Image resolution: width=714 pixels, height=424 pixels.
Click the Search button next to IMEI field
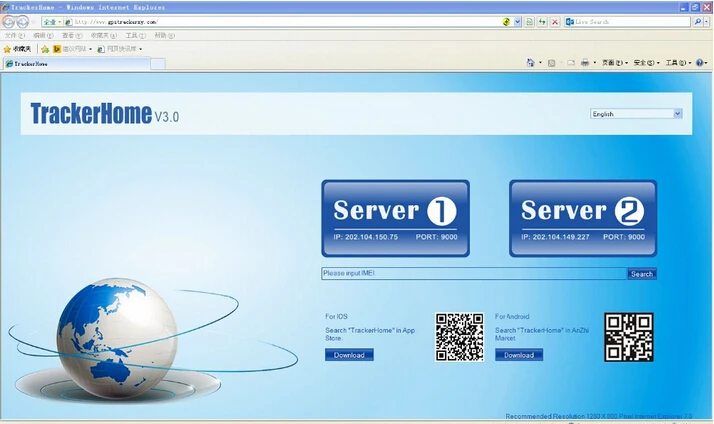pyautogui.click(x=642, y=274)
